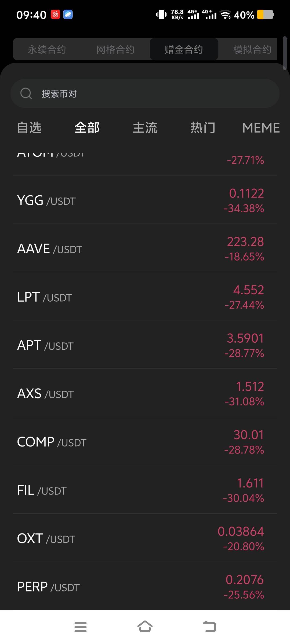290x644 pixels.
Task: Open the YGG/USDT trading pair
Action: coord(145,200)
